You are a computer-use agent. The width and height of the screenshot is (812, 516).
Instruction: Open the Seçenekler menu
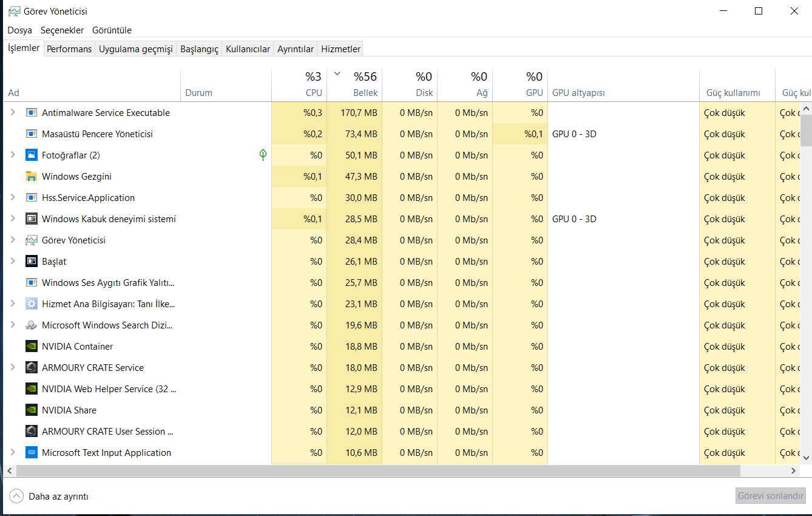click(63, 30)
